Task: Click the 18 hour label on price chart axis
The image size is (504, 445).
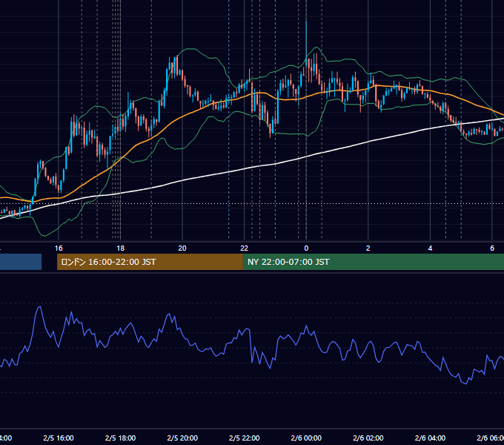Action: pyautogui.click(x=120, y=248)
